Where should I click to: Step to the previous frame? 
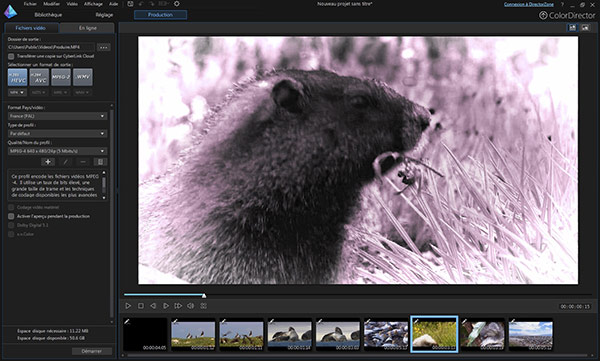[153, 306]
